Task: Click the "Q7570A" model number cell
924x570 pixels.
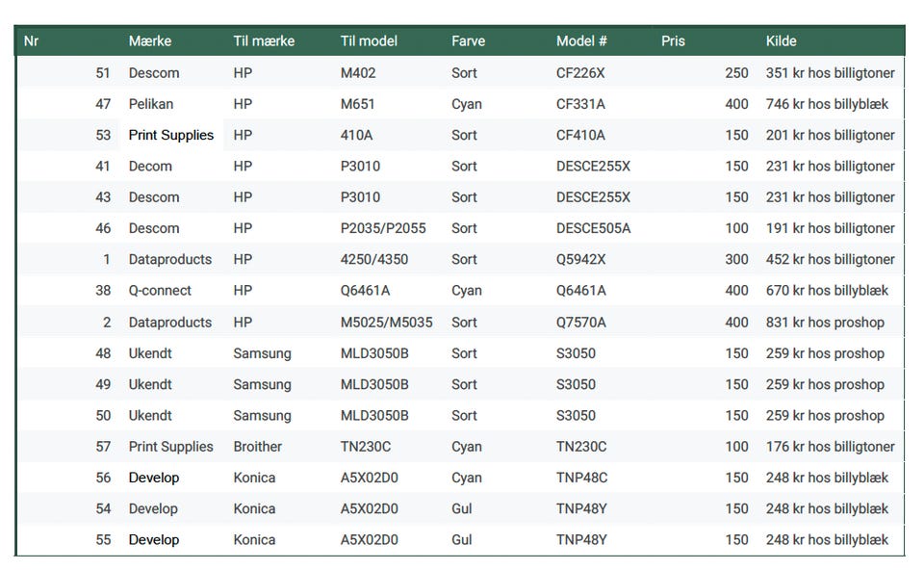Action: 581,323
